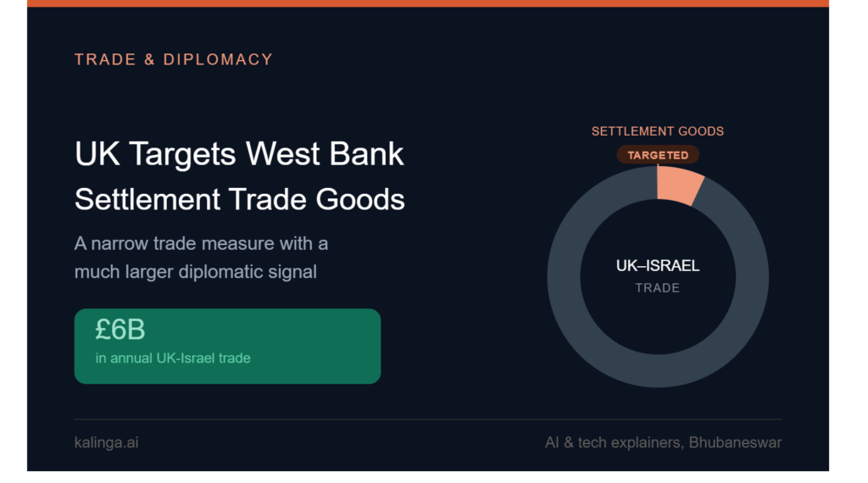Click the word Bhubaneswar in footer
The image size is (868, 483).
click(735, 442)
